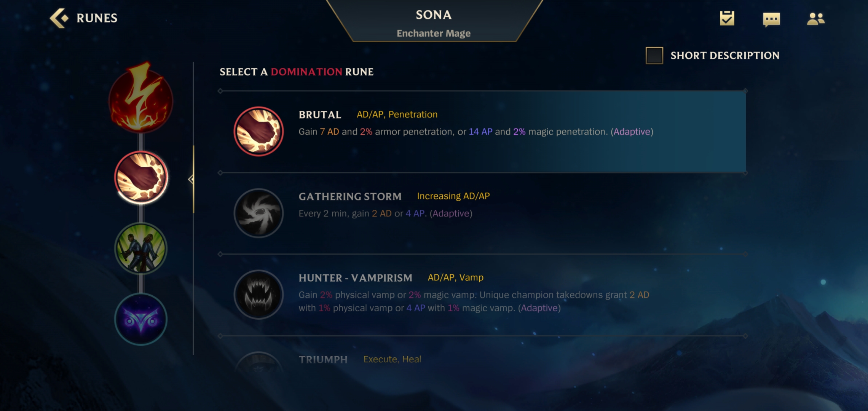Select the green Resolve rune slot
868x411 pixels.
click(x=141, y=249)
